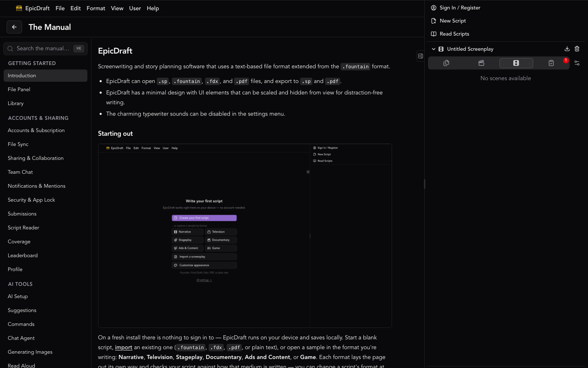Select the Introduction manual page
Screen dimensions: 588x368
[x=45, y=76]
